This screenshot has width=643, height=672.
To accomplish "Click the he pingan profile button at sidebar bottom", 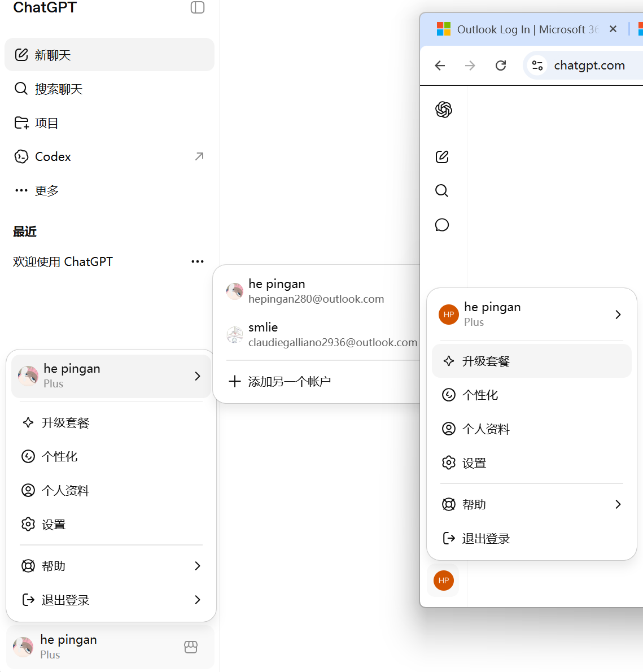I will 110,647.
